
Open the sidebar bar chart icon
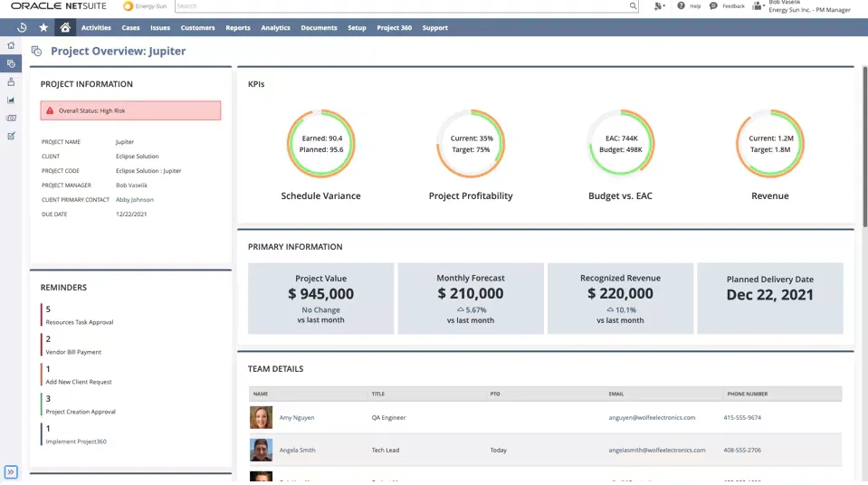(x=11, y=100)
